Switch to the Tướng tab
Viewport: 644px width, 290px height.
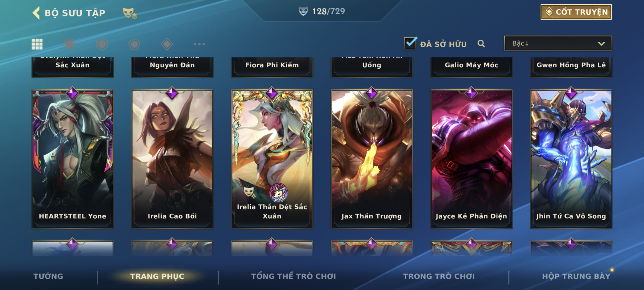tap(48, 276)
